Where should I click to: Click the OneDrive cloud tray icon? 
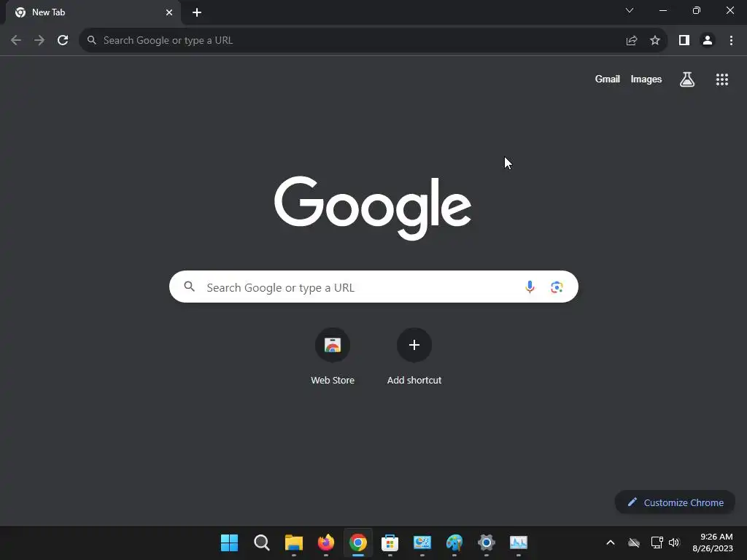pos(634,542)
